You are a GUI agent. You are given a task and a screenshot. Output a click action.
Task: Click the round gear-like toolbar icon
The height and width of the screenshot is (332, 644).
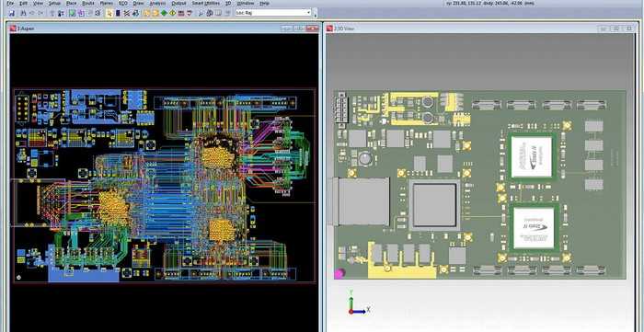pyautogui.click(x=98, y=13)
